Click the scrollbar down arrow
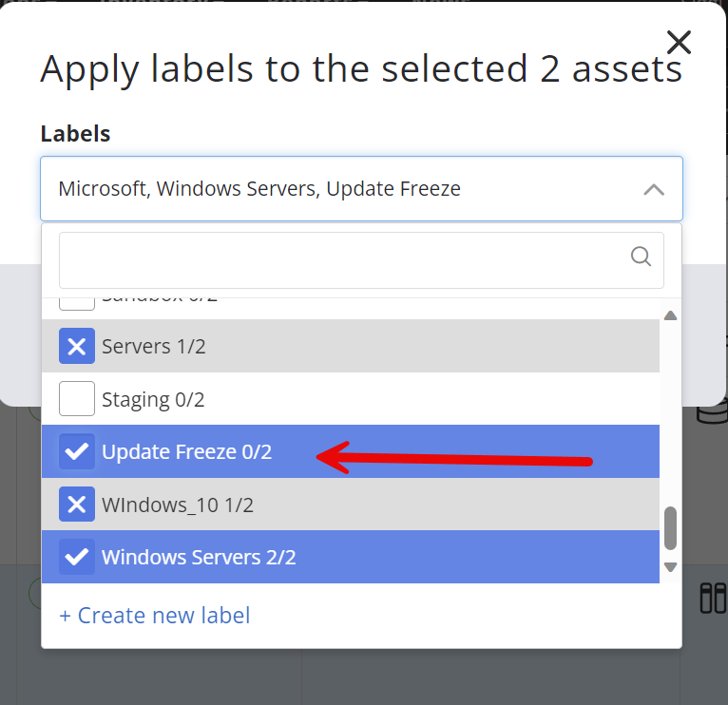 670,567
